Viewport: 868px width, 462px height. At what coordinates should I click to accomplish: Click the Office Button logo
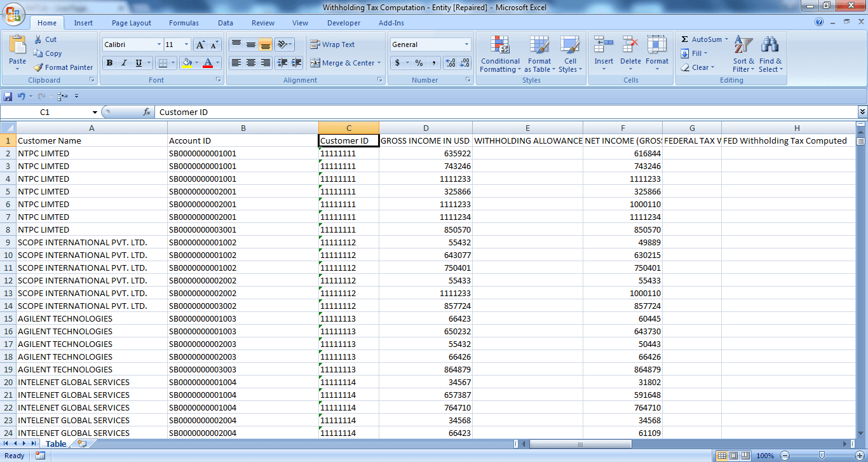(13, 13)
